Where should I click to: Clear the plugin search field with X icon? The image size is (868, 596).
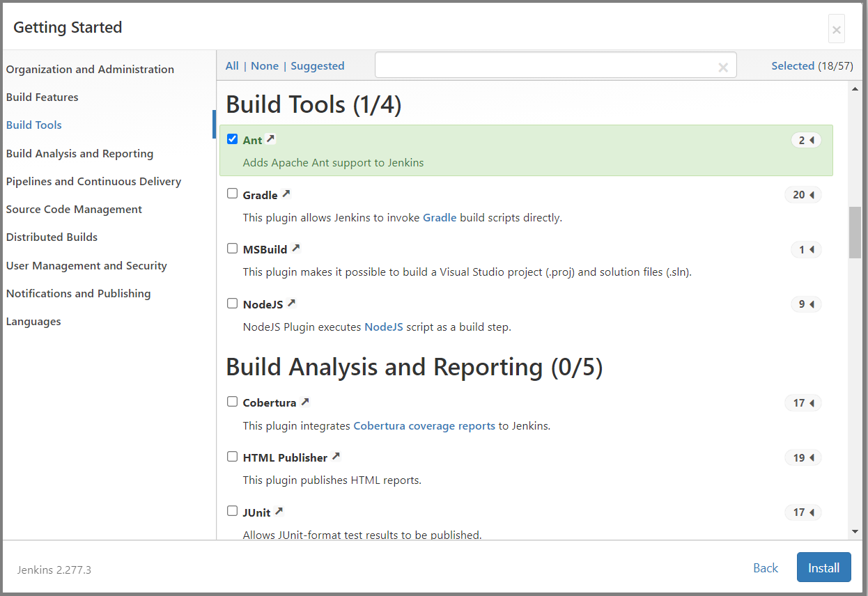pos(723,67)
